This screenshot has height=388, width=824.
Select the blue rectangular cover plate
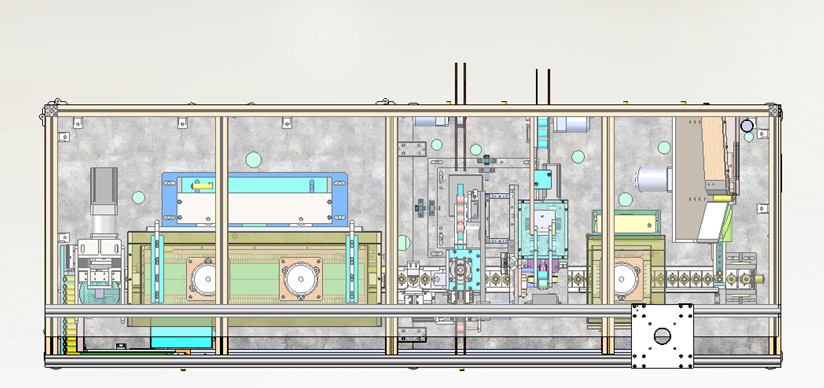pos(254,199)
